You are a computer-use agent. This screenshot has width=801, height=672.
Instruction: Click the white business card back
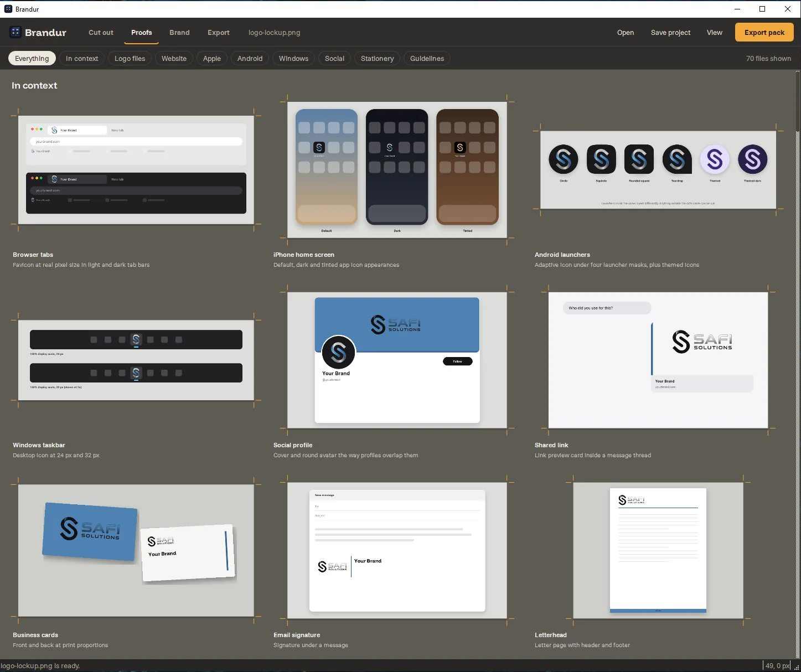(188, 553)
